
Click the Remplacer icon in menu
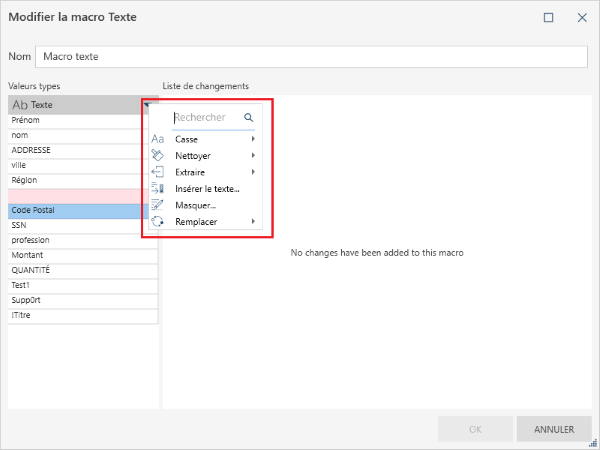157,221
